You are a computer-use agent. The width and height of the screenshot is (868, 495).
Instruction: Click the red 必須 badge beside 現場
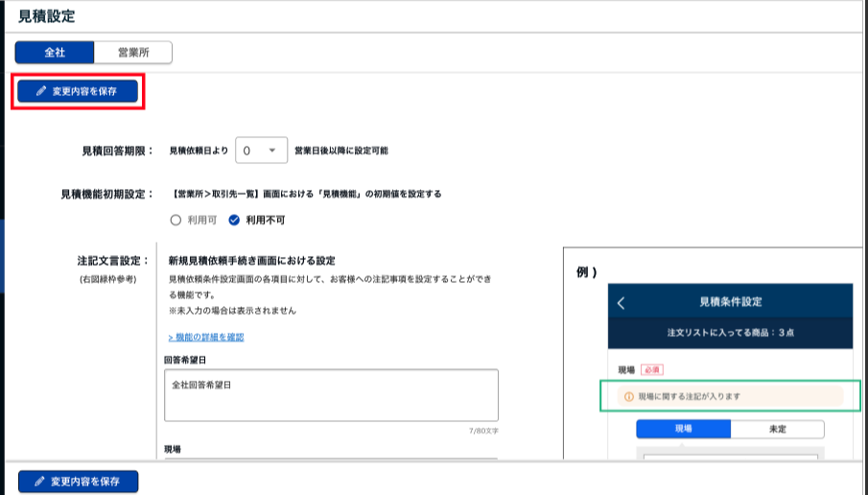pos(652,368)
